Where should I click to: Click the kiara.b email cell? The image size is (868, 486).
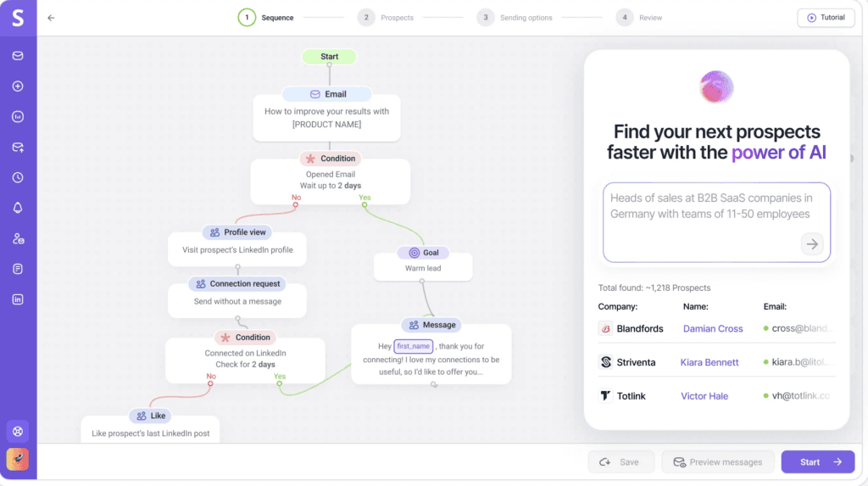(797, 362)
